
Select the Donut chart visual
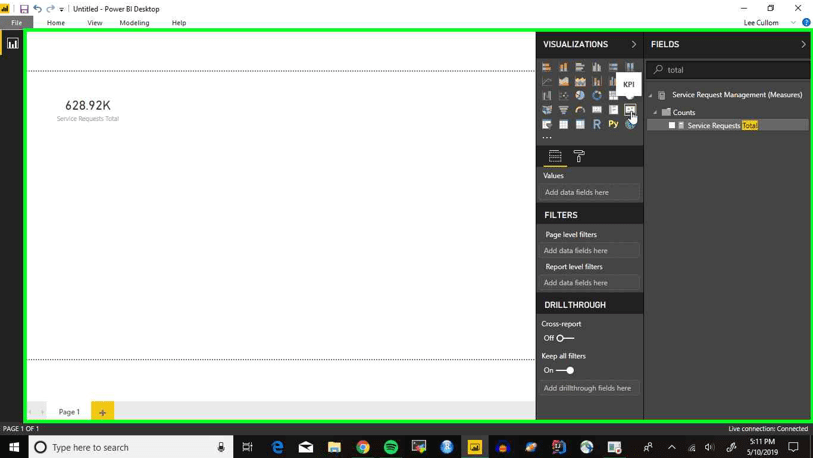(x=596, y=96)
